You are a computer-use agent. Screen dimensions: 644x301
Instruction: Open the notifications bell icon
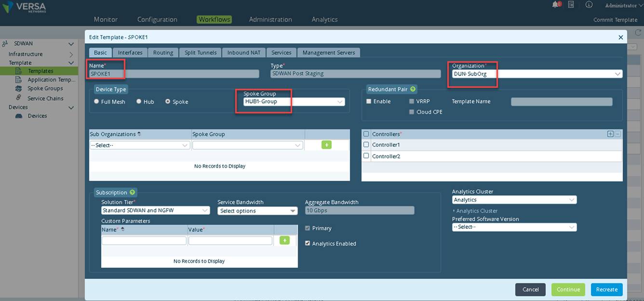(x=556, y=4)
